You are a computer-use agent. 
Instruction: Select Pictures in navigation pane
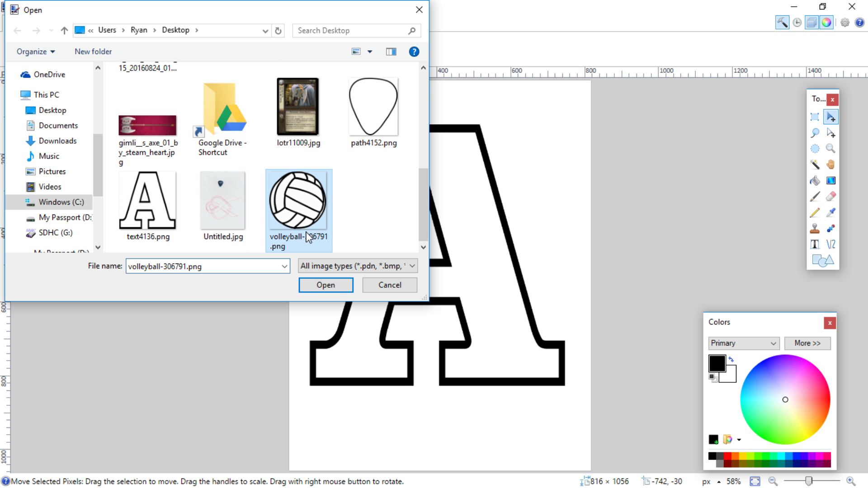(52, 172)
